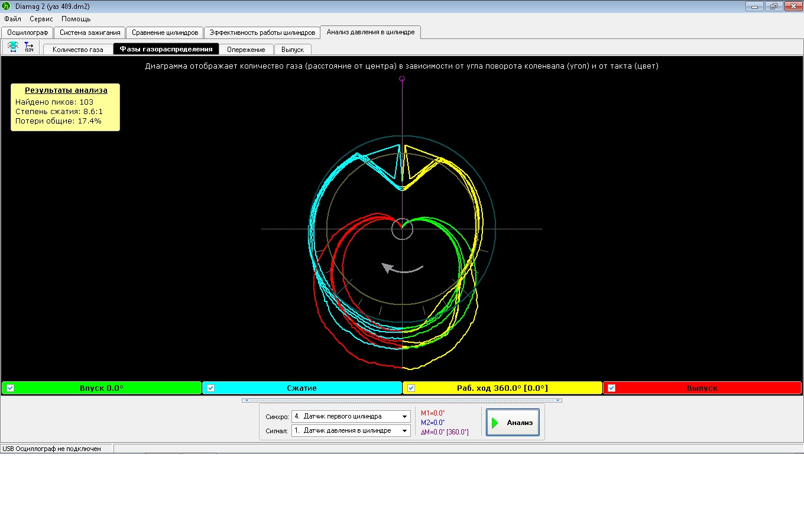The width and height of the screenshot is (804, 532).
Task: Click the 'Потери общие: 17.4%' result line
Action: tap(59, 121)
